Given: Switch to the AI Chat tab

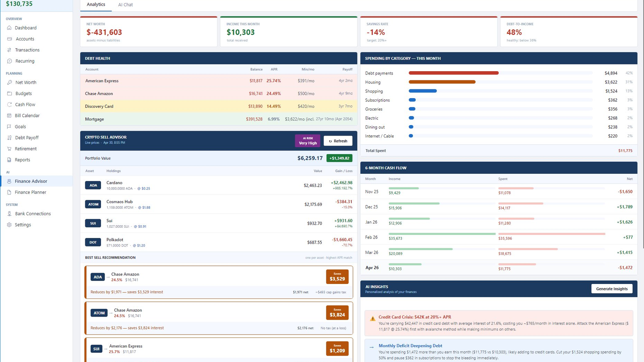Looking at the screenshot, I should click(125, 5).
